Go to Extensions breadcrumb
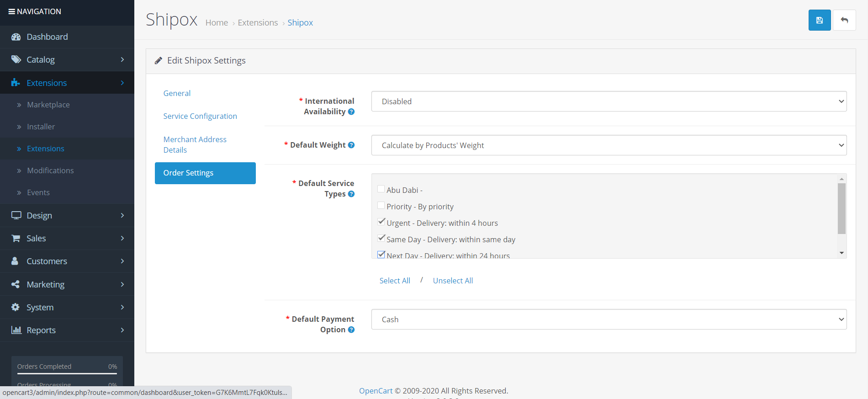Image resolution: width=868 pixels, height=399 pixels. (258, 23)
